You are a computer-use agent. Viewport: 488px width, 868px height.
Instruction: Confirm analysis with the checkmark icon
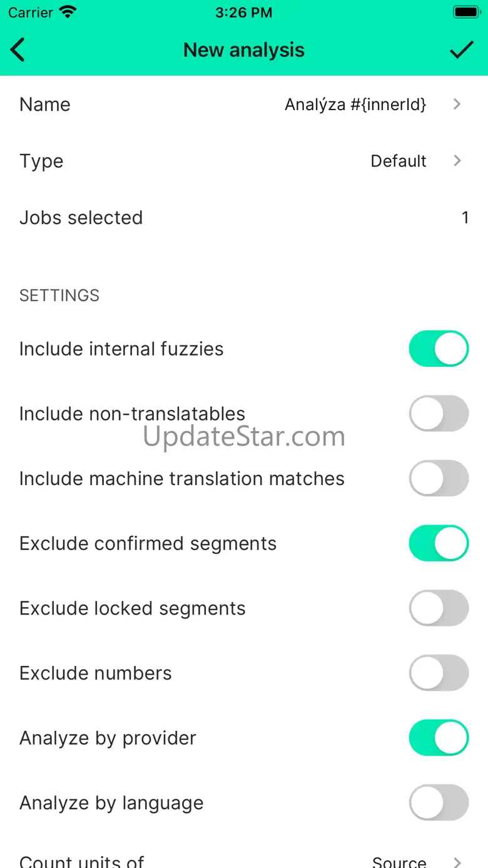(x=462, y=50)
